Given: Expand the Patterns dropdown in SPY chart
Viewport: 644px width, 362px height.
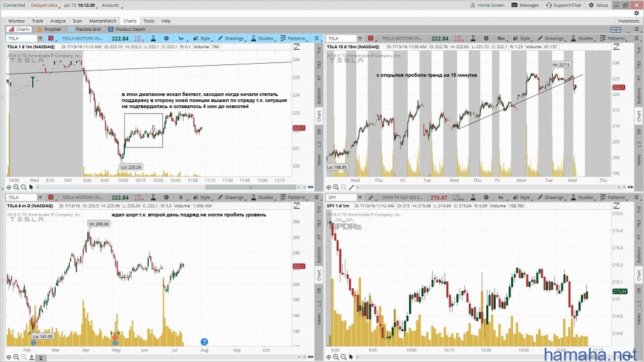Looking at the screenshot, I should (612, 198).
